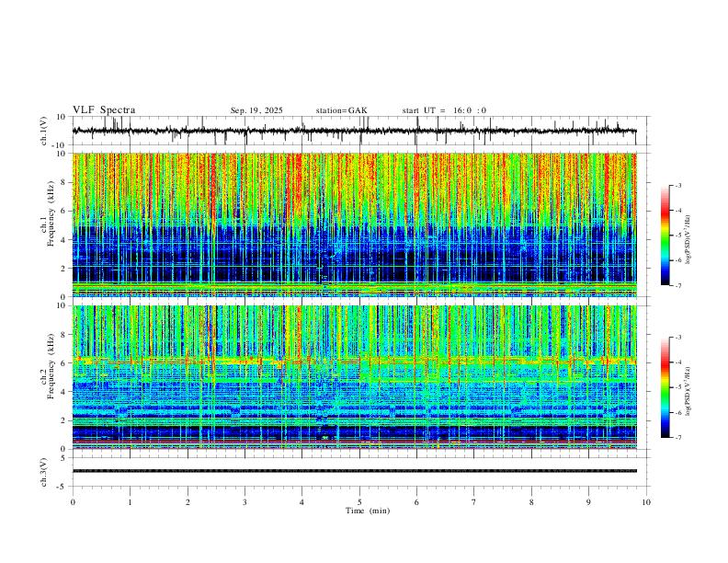Image resolution: width=728 pixels, height=563 pixels.
Task: Click the ch.1 spectrogram color scale bar
Action: pyautogui.click(x=665, y=236)
